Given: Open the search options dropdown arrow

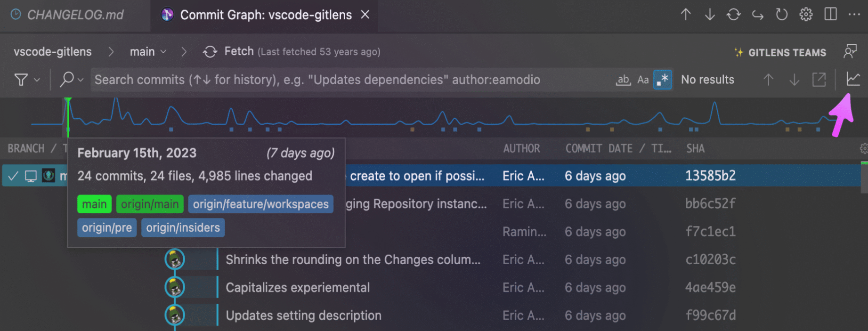Looking at the screenshot, I should tap(81, 80).
